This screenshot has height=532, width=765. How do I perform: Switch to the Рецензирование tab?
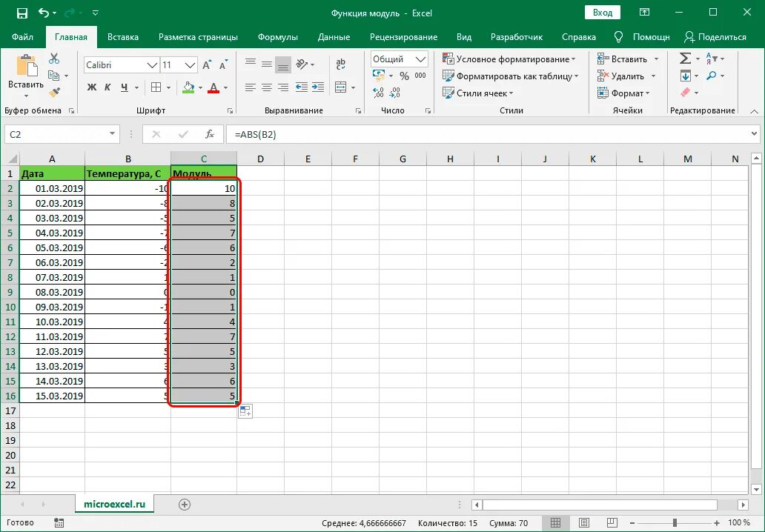click(x=403, y=37)
